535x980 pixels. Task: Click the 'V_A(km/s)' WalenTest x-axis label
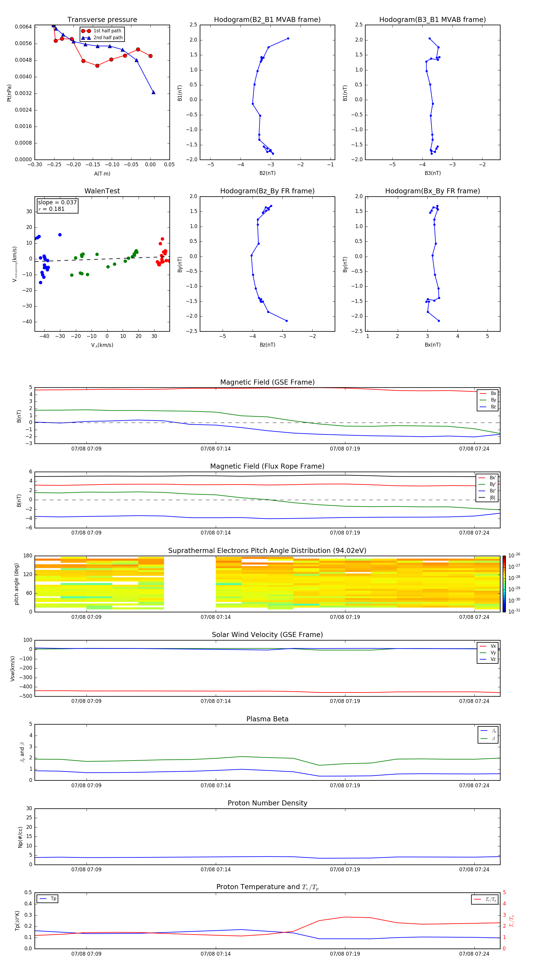(x=102, y=345)
